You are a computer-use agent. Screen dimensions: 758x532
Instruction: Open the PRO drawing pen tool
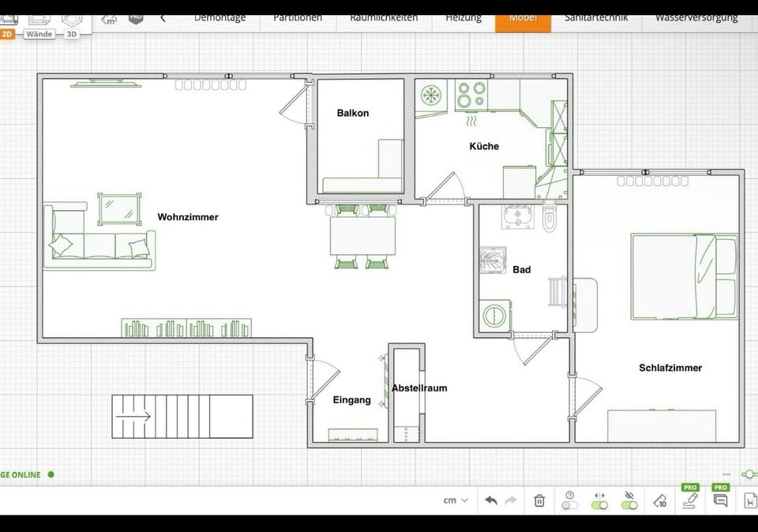(691, 499)
